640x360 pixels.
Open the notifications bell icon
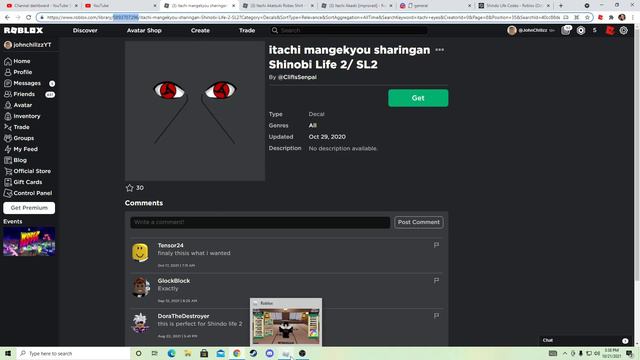(x=566, y=31)
